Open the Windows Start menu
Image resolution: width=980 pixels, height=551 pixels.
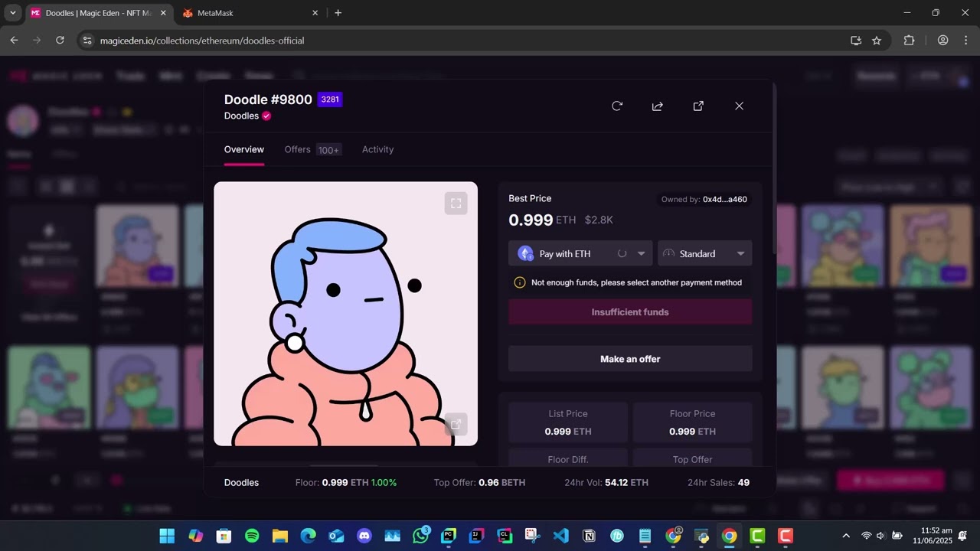(x=167, y=536)
